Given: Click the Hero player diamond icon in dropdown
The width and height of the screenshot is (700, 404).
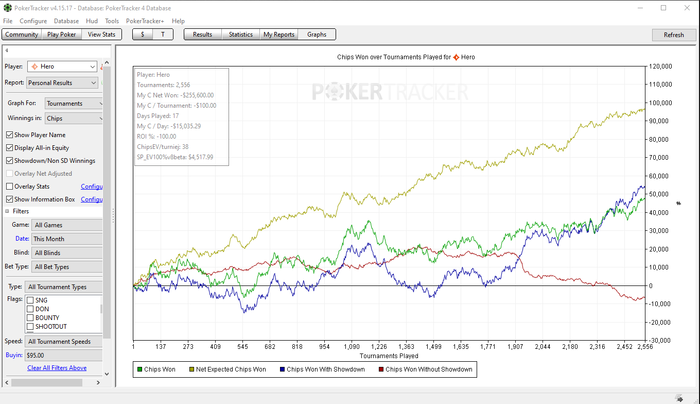Looking at the screenshot, I should point(34,67).
